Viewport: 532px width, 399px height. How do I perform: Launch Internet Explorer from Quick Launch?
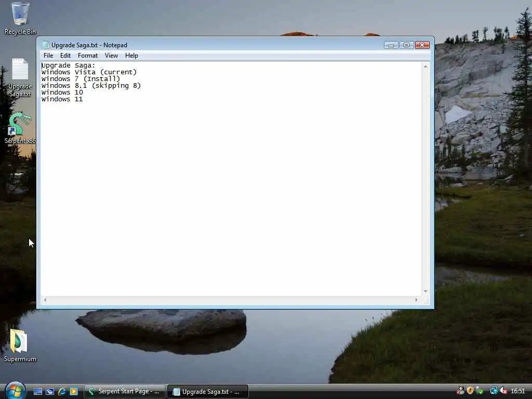click(62, 392)
